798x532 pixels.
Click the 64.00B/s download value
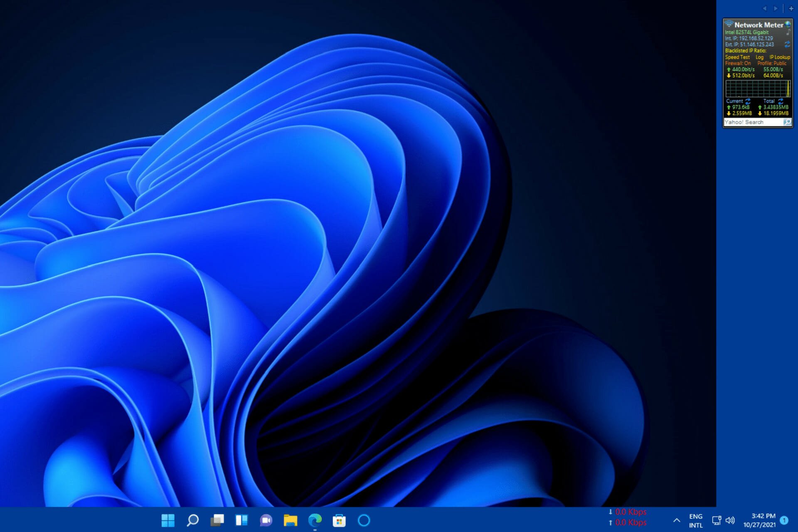[773, 76]
